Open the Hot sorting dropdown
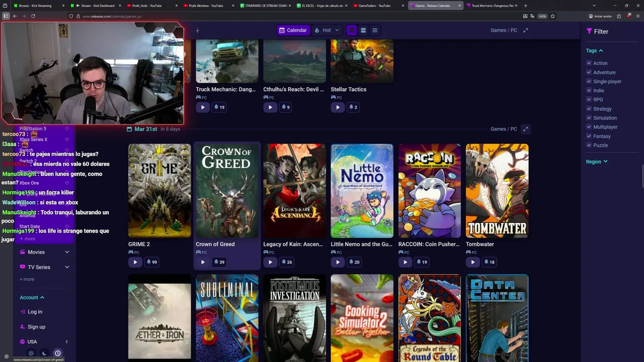The width and height of the screenshot is (644, 362). tap(327, 30)
